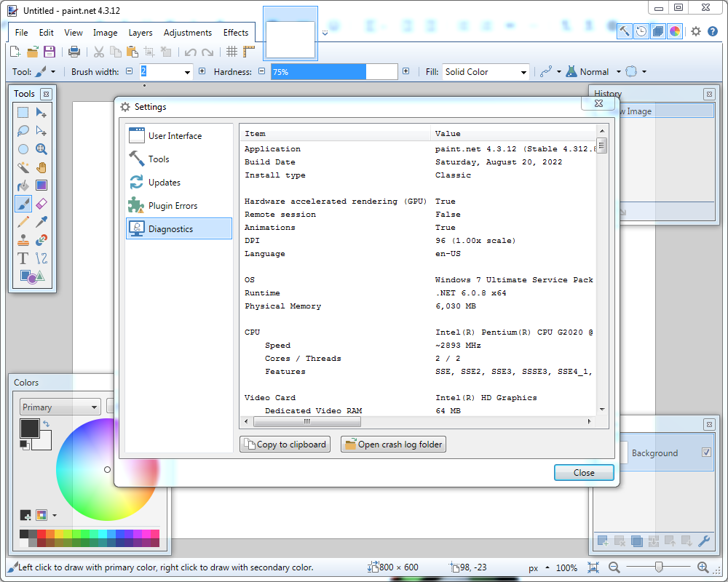The height and width of the screenshot is (582, 728).
Task: Select the Text tool
Action: coord(23,258)
